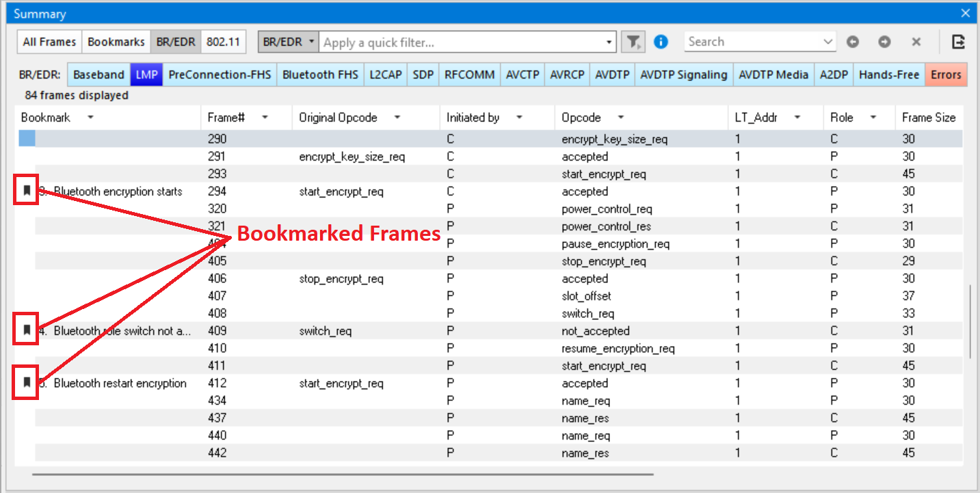Screen dimensions: 980x493
Task: Select the frame 290 row
Action: (489, 139)
